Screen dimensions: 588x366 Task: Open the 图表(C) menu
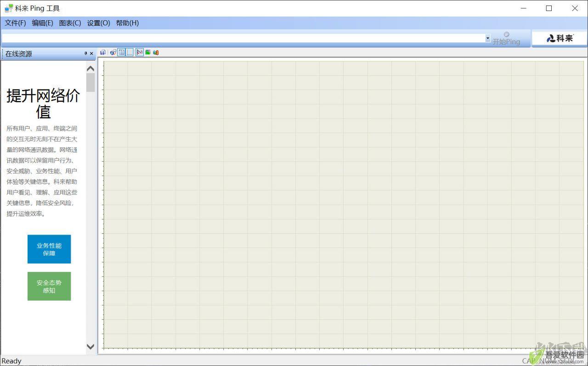point(70,23)
